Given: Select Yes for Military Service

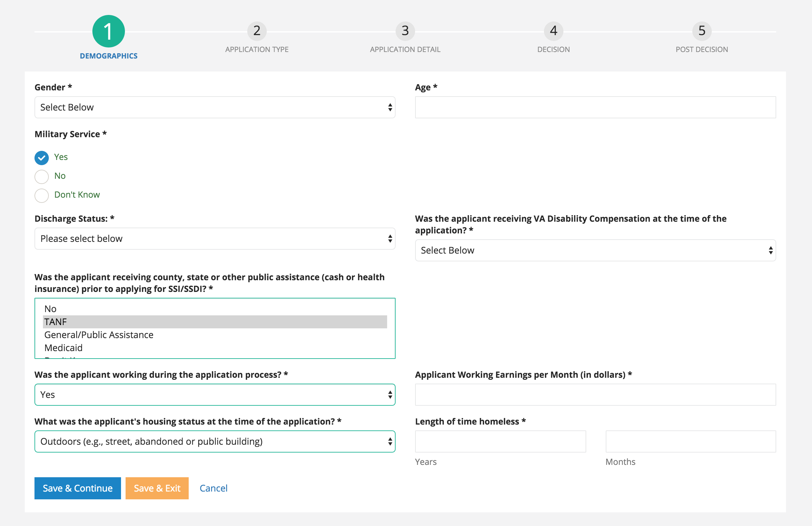Looking at the screenshot, I should click(x=42, y=157).
